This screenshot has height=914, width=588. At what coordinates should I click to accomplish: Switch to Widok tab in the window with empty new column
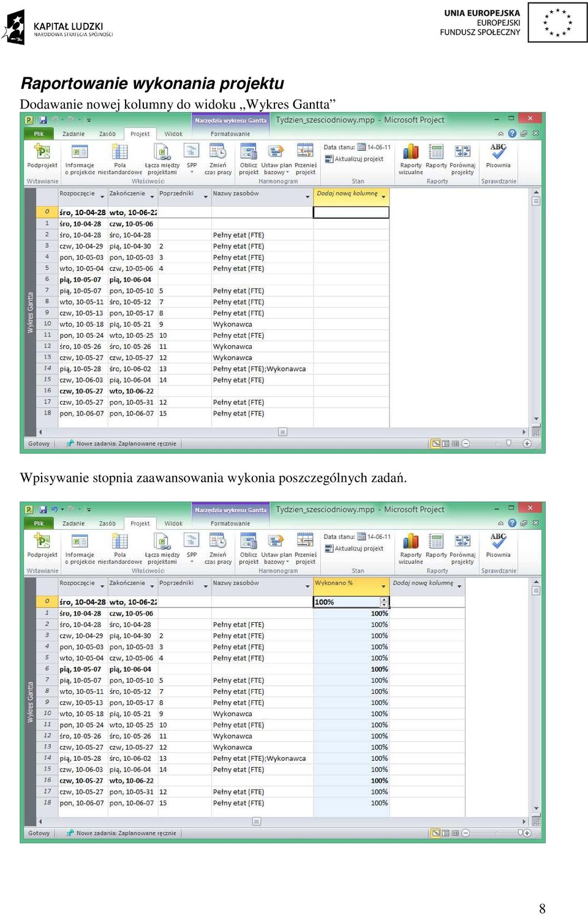click(x=173, y=134)
